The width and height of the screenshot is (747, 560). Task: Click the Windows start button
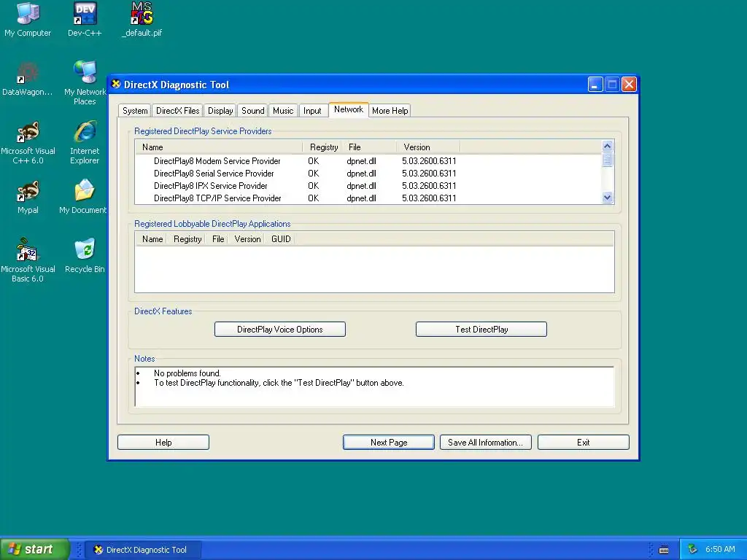tap(34, 549)
